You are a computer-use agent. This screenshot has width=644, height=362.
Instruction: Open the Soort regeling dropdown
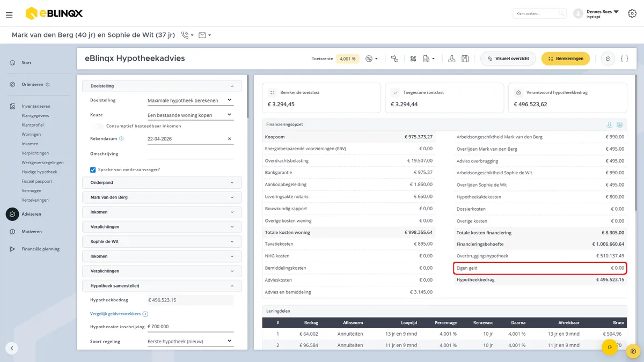pyautogui.click(x=191, y=341)
